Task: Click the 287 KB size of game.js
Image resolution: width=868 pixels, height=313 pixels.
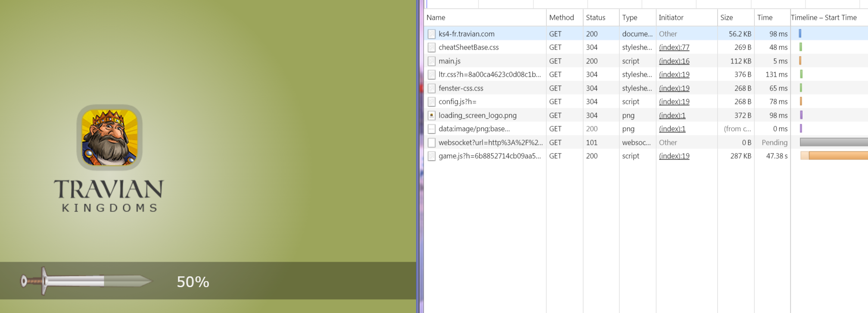Action: 740,156
